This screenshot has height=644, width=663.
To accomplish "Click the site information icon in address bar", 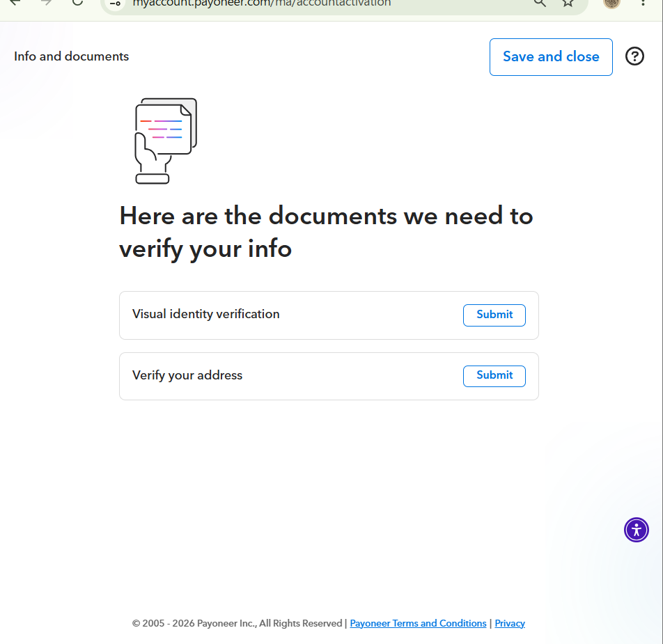I will [115, 3].
